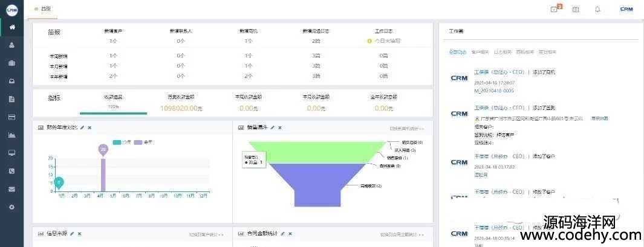
Task: Open the phone icon in the sidebar
Action: point(12,171)
